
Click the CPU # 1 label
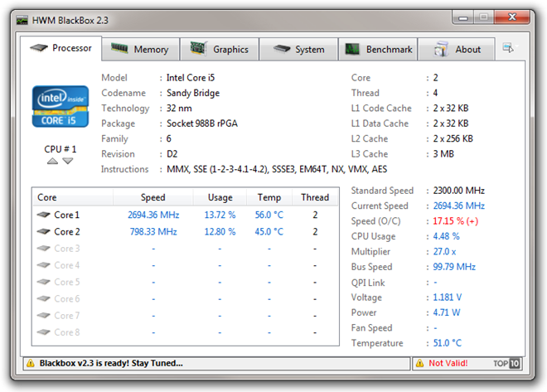point(60,149)
